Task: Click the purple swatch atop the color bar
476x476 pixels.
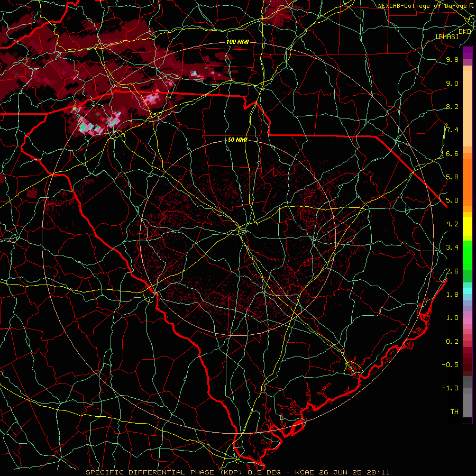Action: [467, 53]
